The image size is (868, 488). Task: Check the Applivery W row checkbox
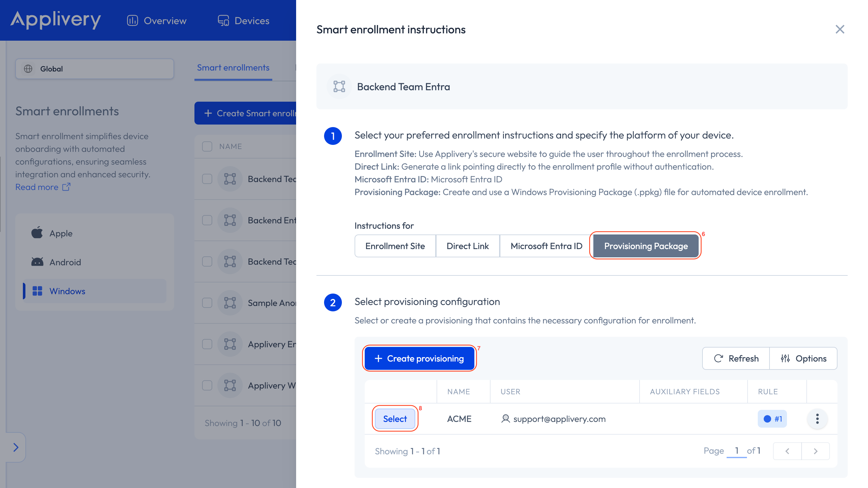pos(207,386)
